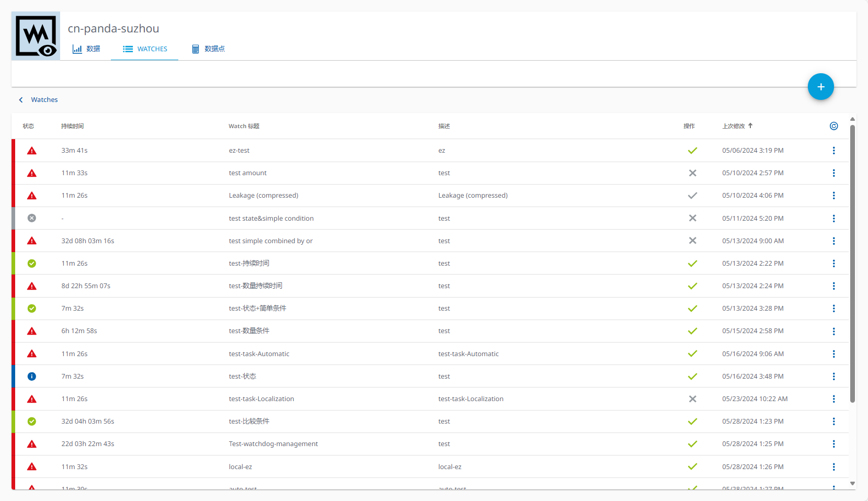Screen dimensions: 868x501
Task: Open three-dot menu for Leakage (compressed) row
Action: tap(833, 196)
